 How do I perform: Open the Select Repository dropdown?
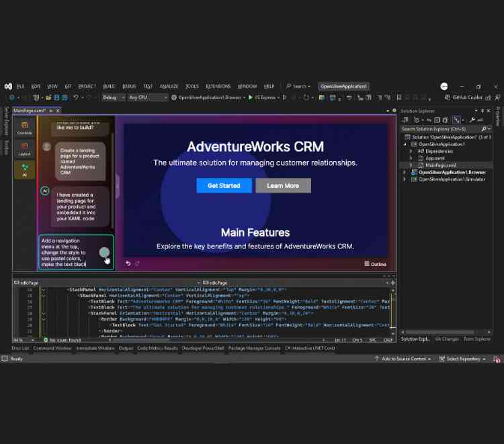(x=462, y=359)
